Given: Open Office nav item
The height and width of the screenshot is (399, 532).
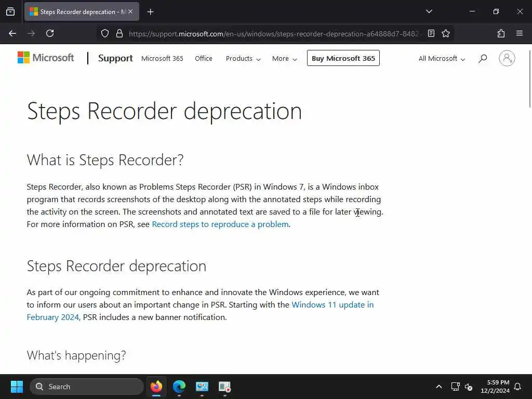Looking at the screenshot, I should [204, 58].
